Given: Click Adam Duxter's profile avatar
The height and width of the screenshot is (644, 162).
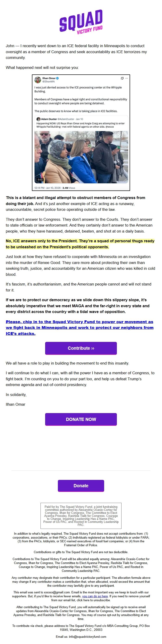Looking at the screenshot, I should 39,119.
